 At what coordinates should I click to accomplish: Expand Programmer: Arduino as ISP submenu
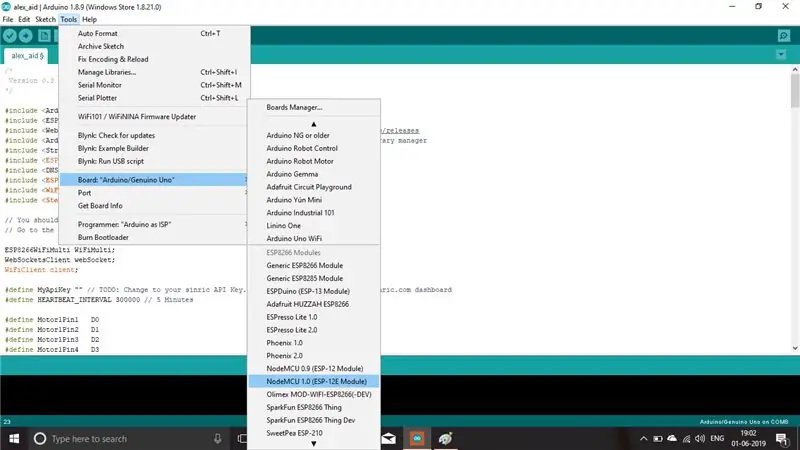(x=154, y=224)
